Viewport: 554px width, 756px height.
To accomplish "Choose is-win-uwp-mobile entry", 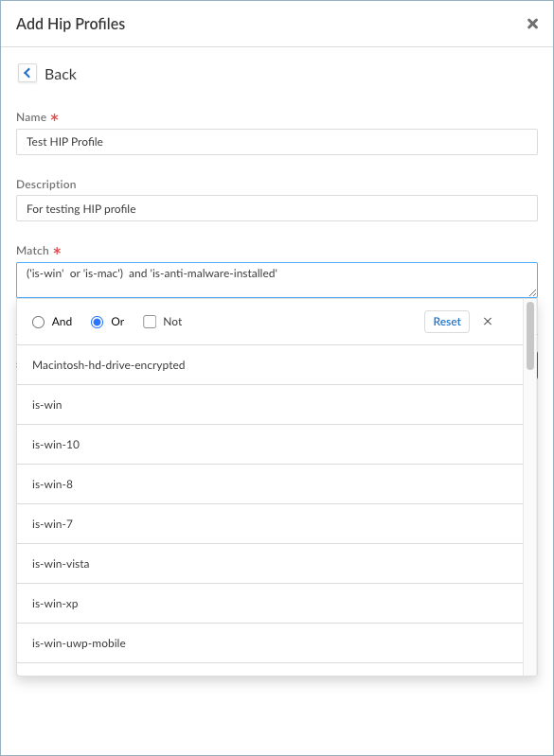I will pos(270,643).
